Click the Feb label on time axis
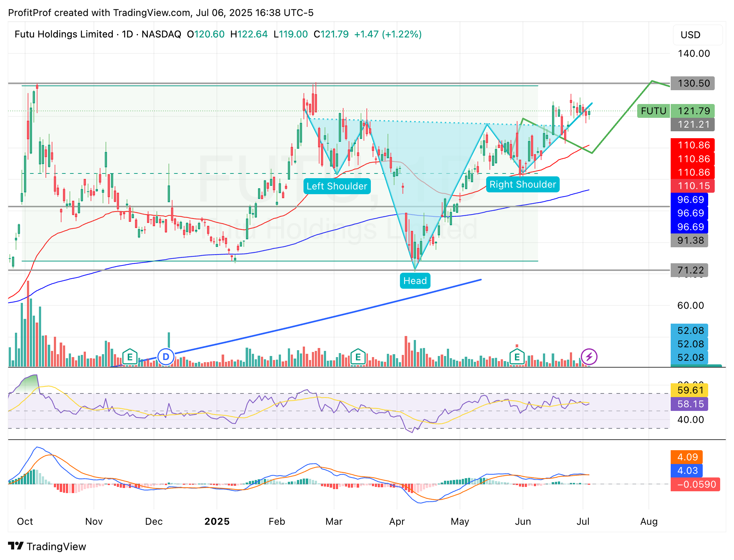Viewport: 734px width, 560px height. (x=277, y=521)
